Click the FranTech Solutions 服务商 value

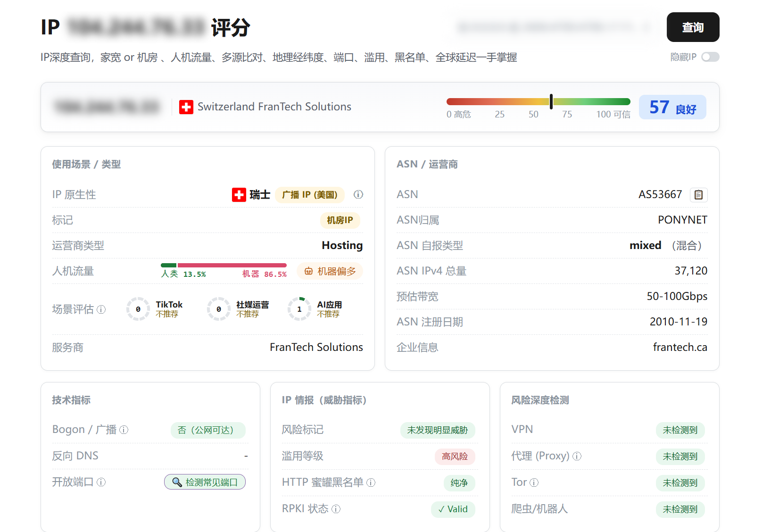316,347
